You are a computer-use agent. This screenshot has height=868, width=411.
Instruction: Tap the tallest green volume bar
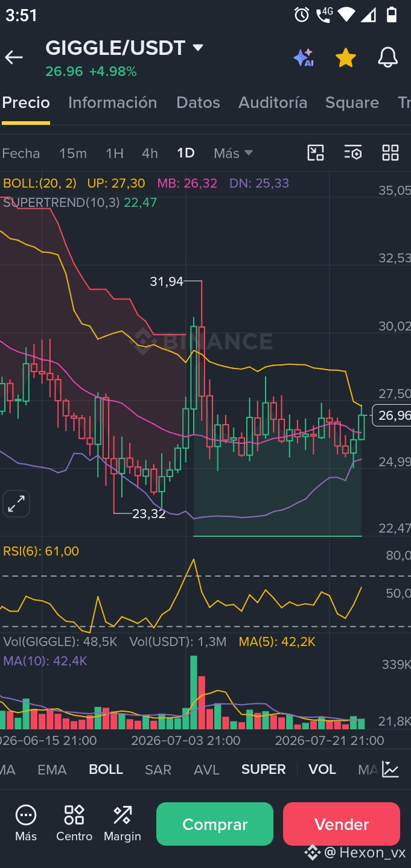point(194,692)
